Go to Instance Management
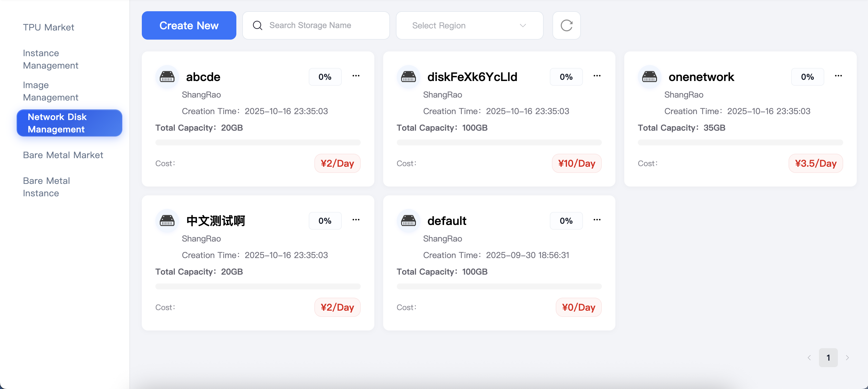868x389 pixels. click(51, 59)
